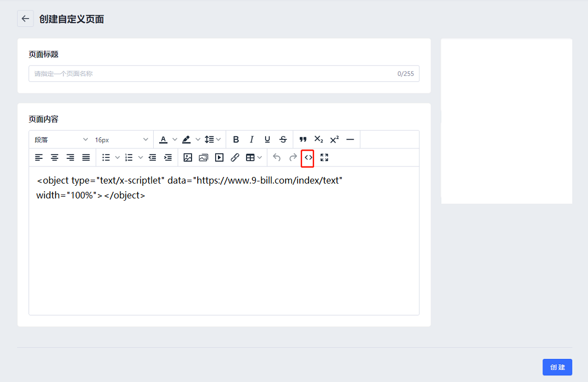Increase paragraph indent

[x=168, y=158]
